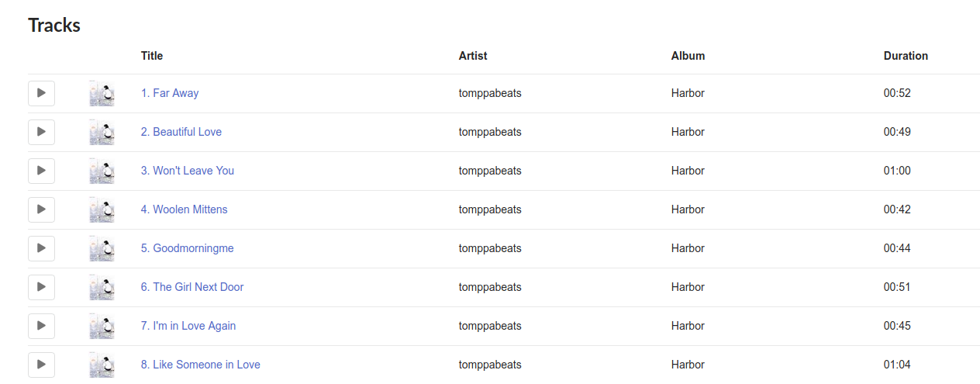Open the 8. Like Someone in Love link
The width and height of the screenshot is (980, 384).
[x=201, y=365]
